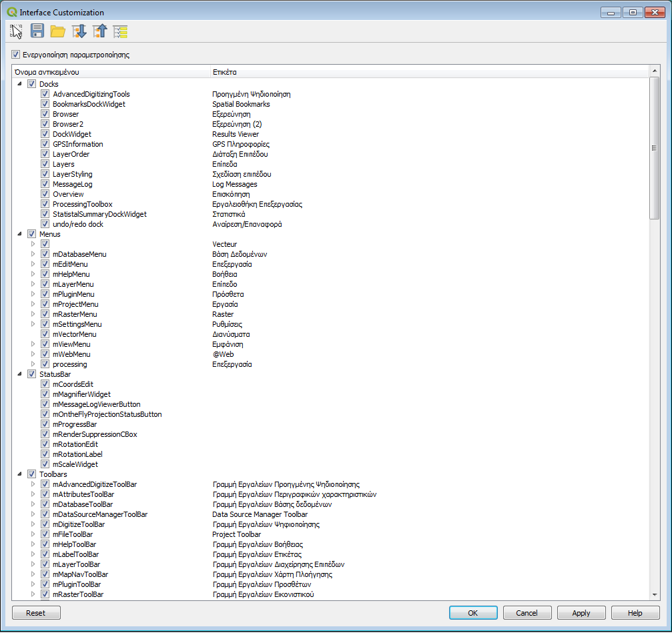Select the mRotationLabel tree row
Viewport: 672px width, 633px height.
point(330,454)
